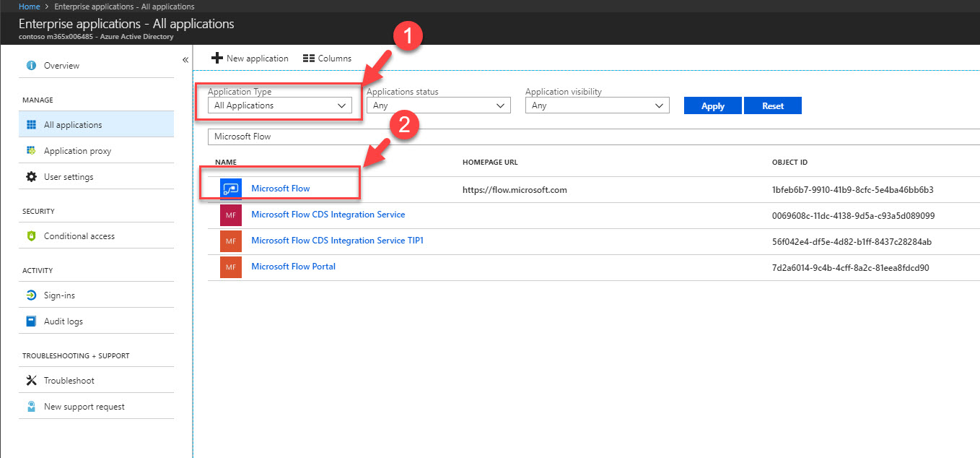The width and height of the screenshot is (980, 458).
Task: Open Conditional access menu item
Action: click(x=96, y=236)
